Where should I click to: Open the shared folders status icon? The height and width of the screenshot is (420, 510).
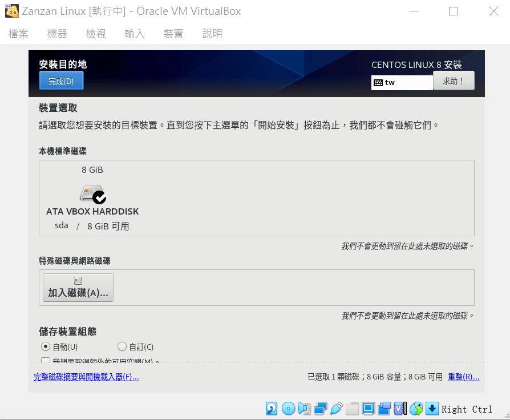tap(352, 409)
